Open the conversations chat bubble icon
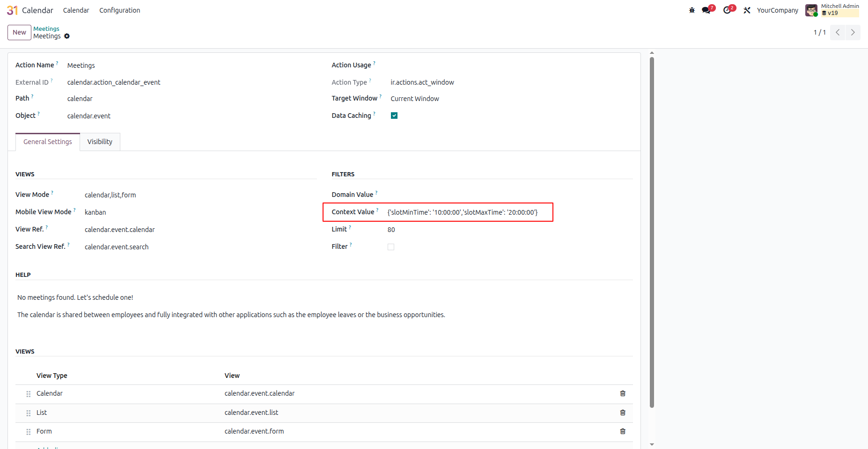This screenshot has width=868, height=449. 706,10
